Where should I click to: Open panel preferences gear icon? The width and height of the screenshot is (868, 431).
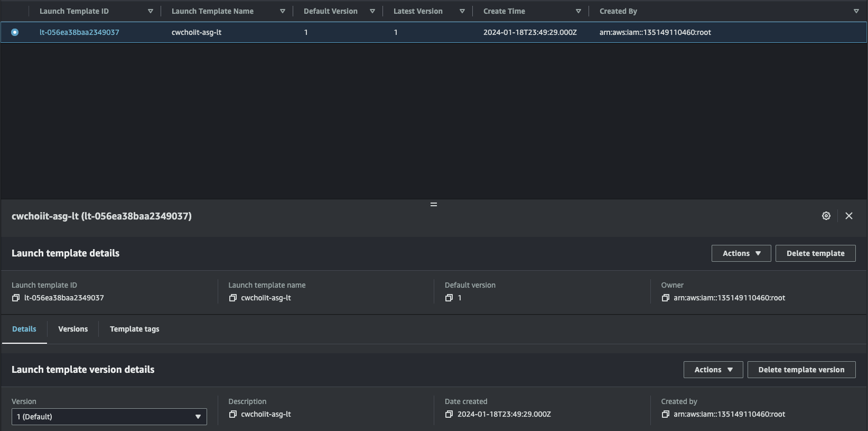pos(826,216)
